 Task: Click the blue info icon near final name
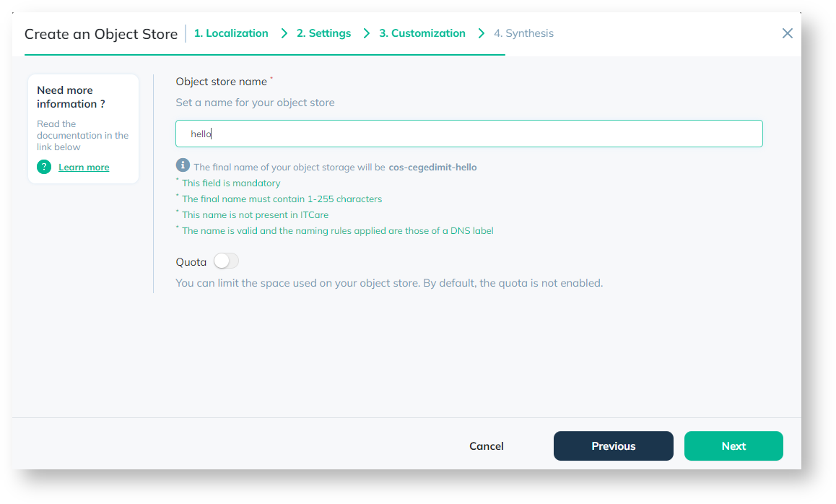click(183, 165)
